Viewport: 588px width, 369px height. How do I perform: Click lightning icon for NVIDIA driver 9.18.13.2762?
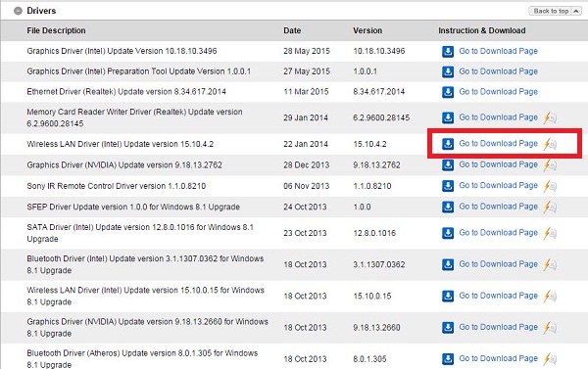coord(550,164)
